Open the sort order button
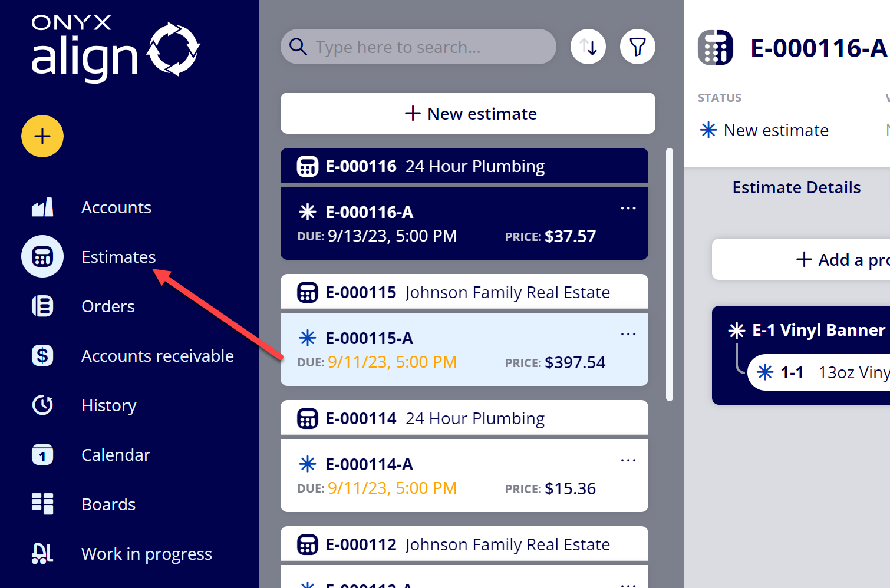This screenshot has width=890, height=588. [588, 47]
